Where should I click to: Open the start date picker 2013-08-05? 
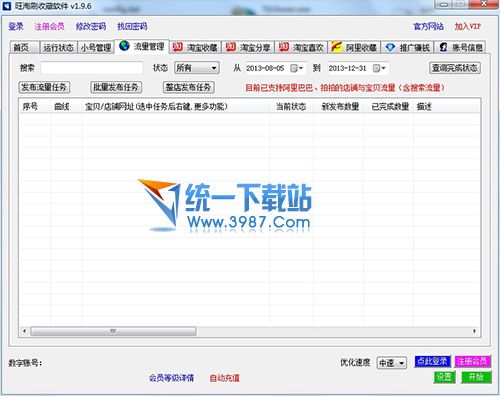(297, 68)
